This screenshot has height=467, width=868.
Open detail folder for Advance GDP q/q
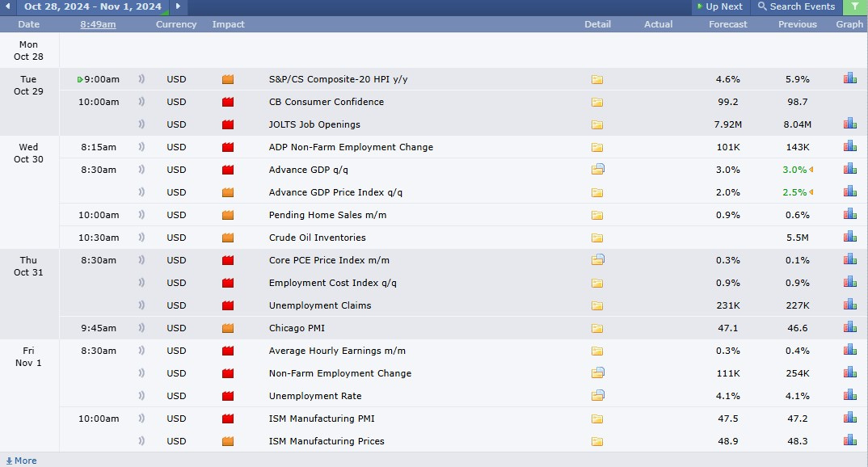point(597,170)
